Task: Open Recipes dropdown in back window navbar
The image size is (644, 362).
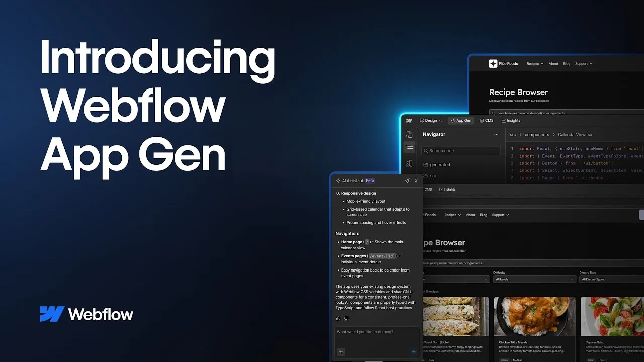Action: pos(535,64)
